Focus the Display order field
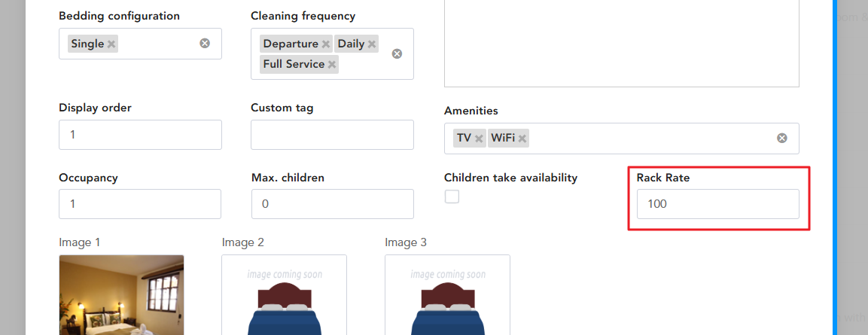Viewport: 868px width, 335px height. tap(140, 135)
